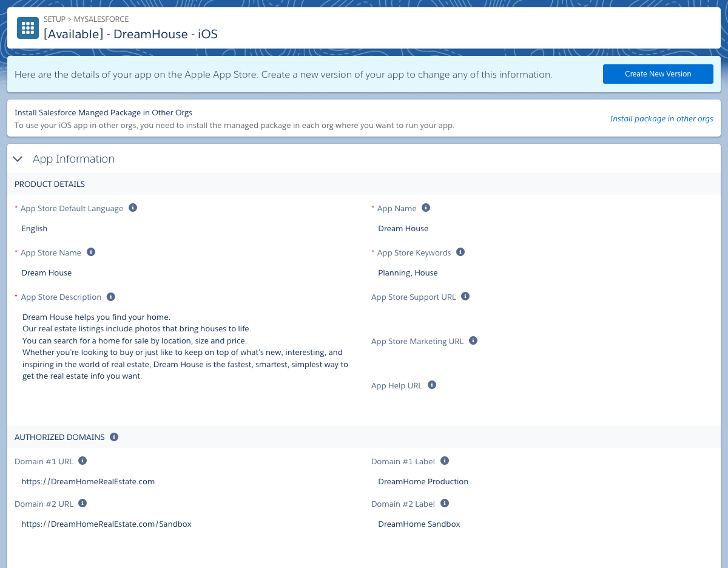Click Domain #1 URL info icon
This screenshot has height=568, width=728.
pyautogui.click(x=83, y=461)
